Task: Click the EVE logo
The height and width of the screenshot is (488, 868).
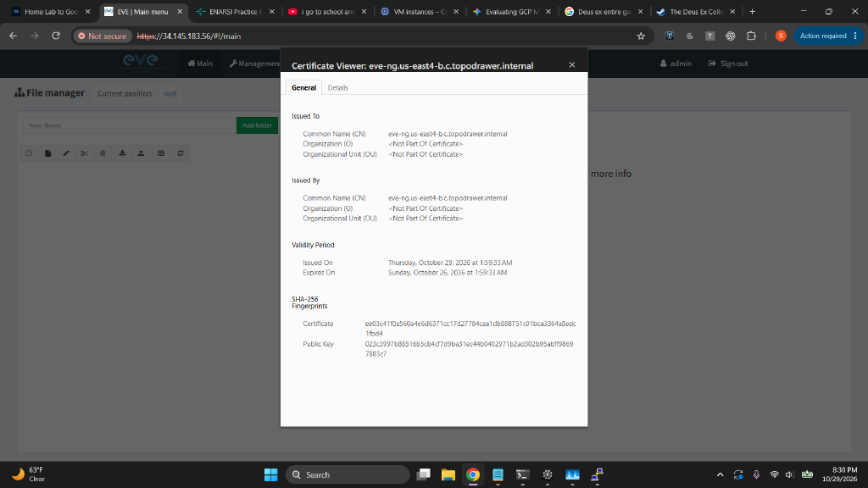Action: [x=141, y=62]
